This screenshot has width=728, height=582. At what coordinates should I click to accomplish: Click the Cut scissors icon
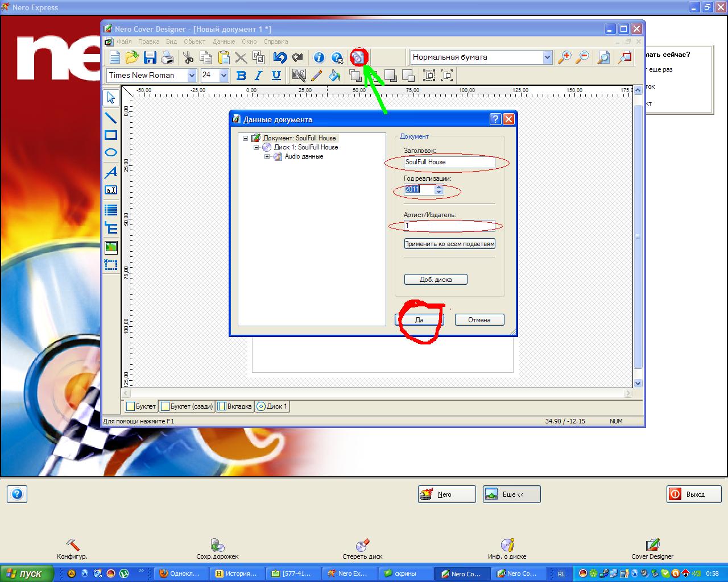(x=188, y=57)
